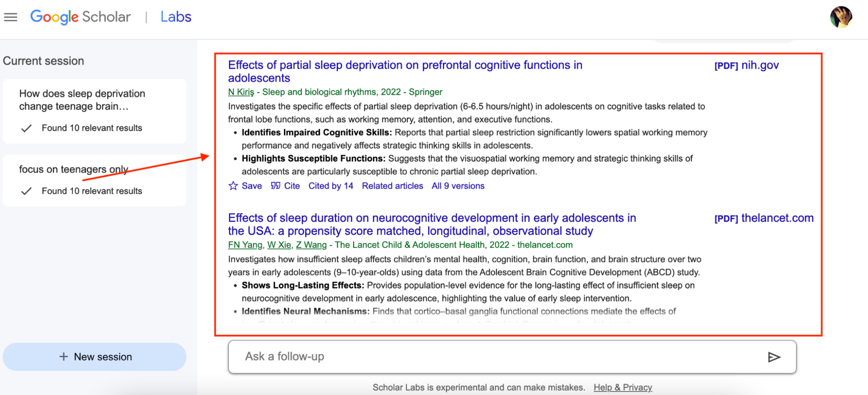Open author N Kiriş profile

coord(241,92)
